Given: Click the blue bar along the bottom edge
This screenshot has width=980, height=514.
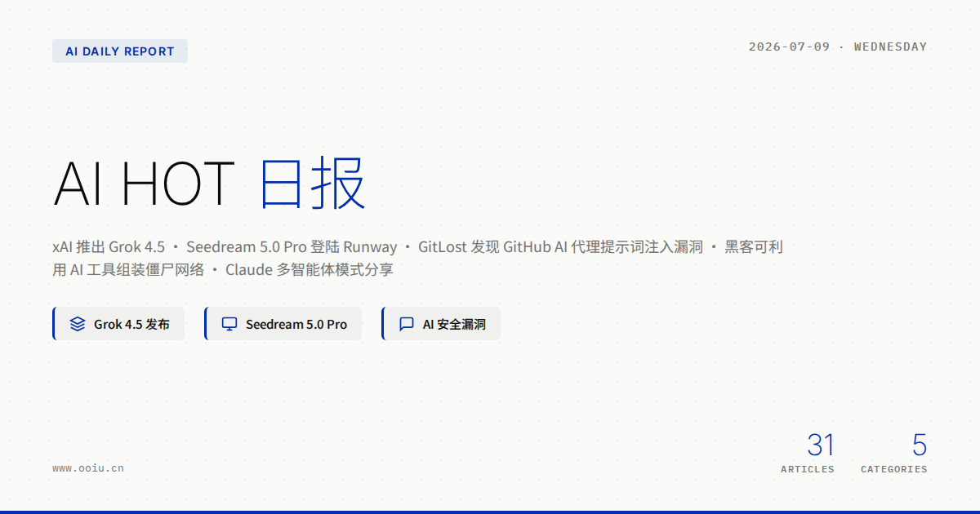Looking at the screenshot, I should [x=490, y=512].
